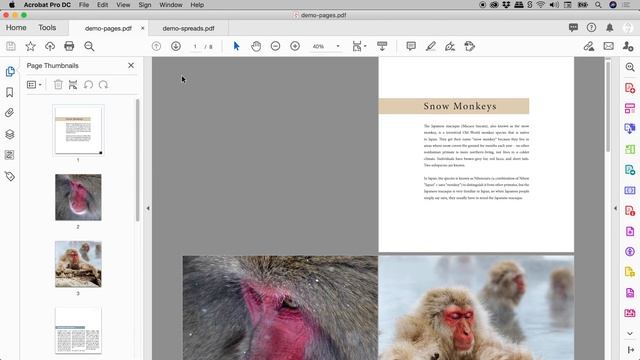Select the Highlight pen tool

[x=431, y=46]
